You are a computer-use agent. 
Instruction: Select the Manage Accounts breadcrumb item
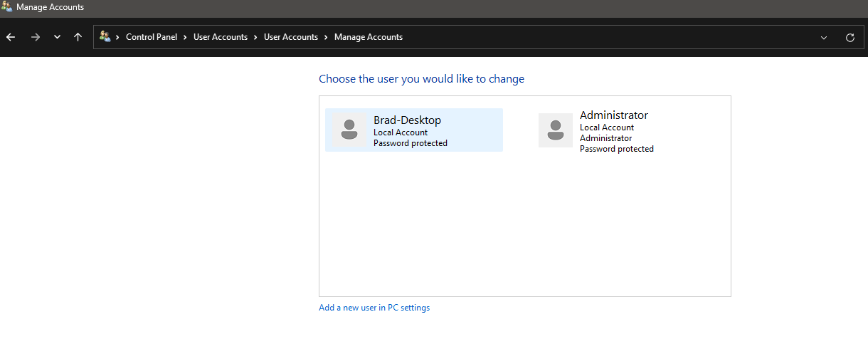pyautogui.click(x=369, y=37)
